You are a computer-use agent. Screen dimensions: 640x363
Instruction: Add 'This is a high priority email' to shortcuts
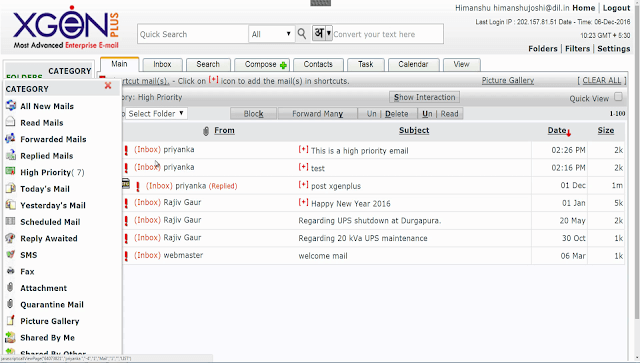pos(303,149)
